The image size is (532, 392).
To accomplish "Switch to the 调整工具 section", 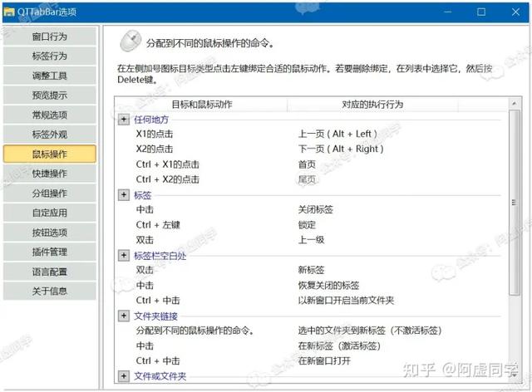I will [50, 76].
